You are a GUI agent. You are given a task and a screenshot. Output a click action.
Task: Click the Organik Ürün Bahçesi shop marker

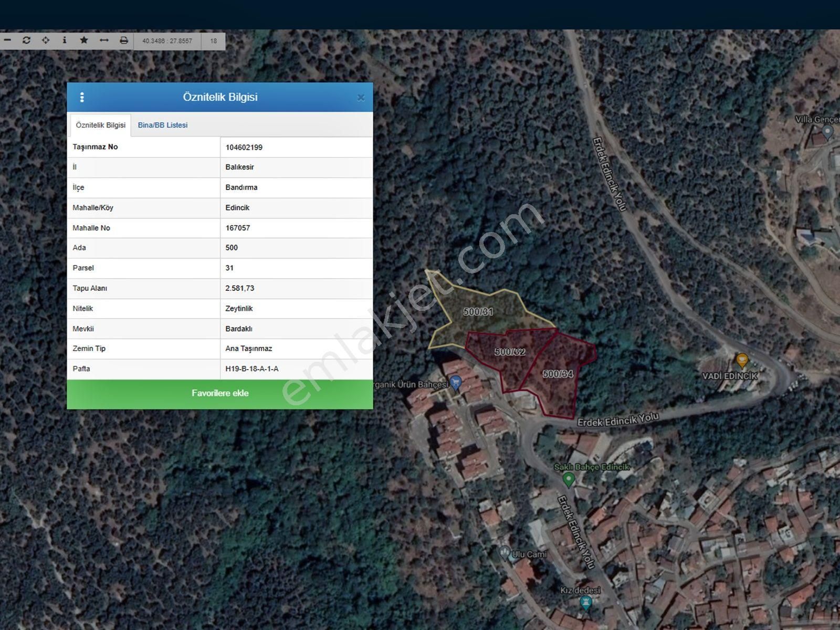pos(456,384)
